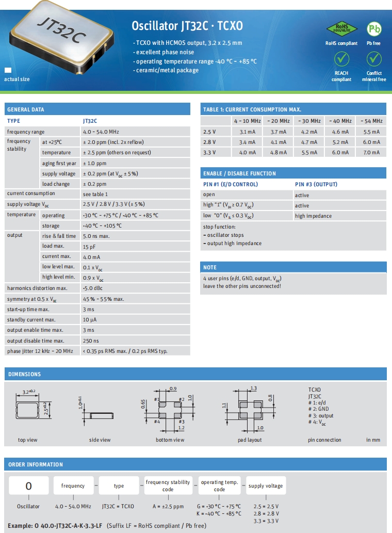Click the large "O" box in order information
392x533 pixels.
tap(29, 486)
